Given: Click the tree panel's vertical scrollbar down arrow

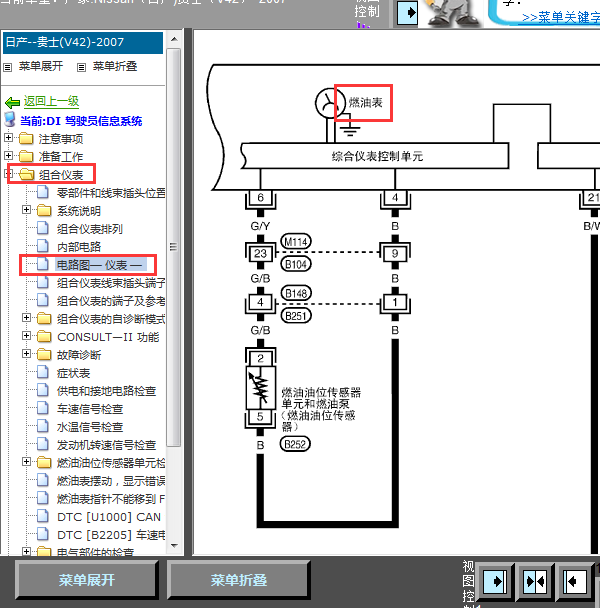Looking at the screenshot, I should click(x=174, y=548).
